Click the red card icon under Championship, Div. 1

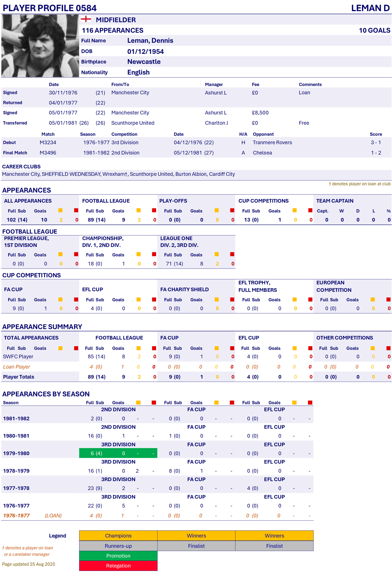click(x=154, y=254)
